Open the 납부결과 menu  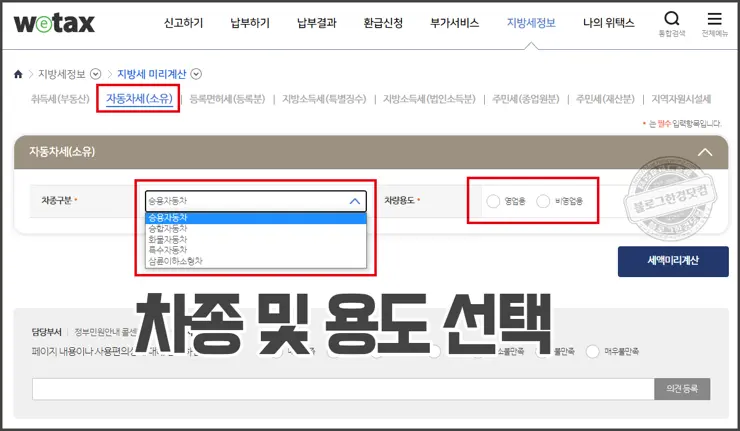pyautogui.click(x=317, y=23)
